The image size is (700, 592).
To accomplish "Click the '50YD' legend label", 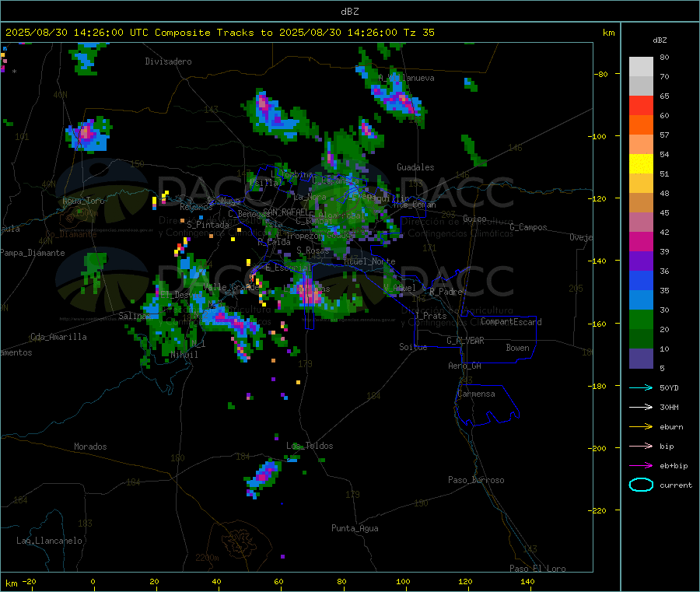I will point(669,387).
